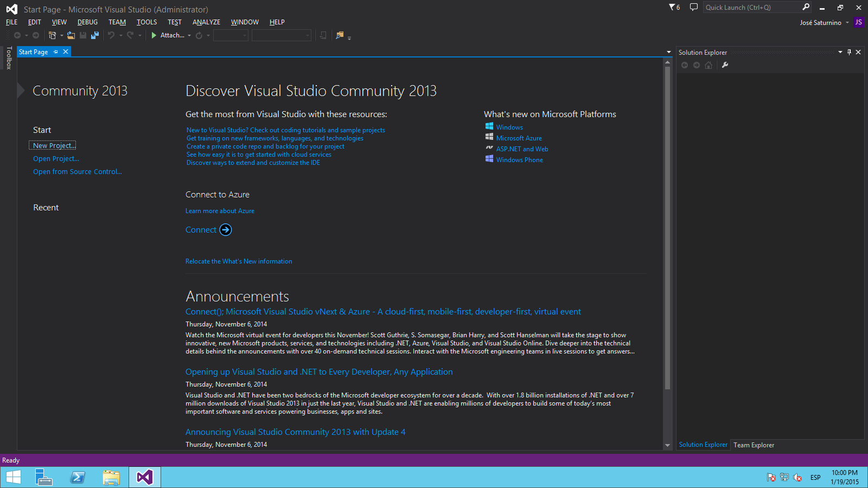Click the Start Page vertical scrollbar thumb
This screenshot has height=488, width=868.
click(667, 228)
